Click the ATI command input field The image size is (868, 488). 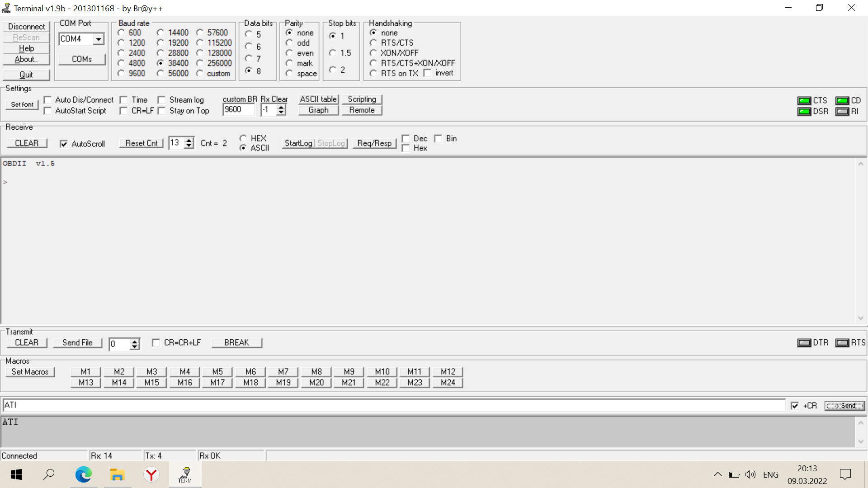click(x=393, y=405)
